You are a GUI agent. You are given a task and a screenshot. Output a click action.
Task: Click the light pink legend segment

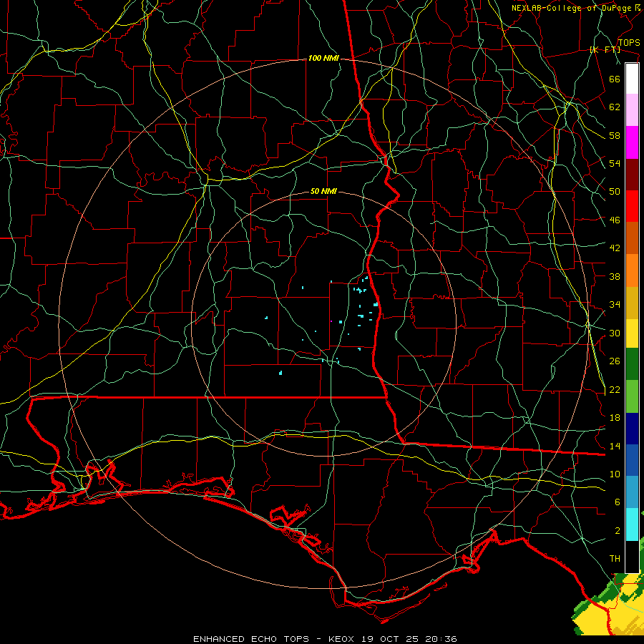click(x=632, y=110)
